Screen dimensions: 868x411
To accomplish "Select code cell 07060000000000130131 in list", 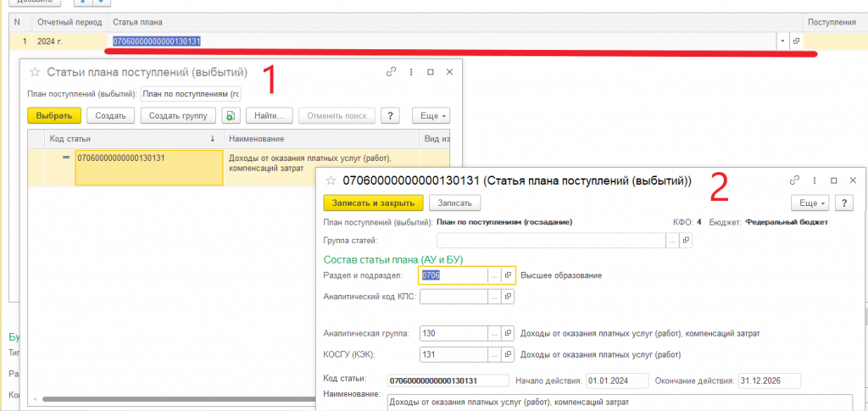I will (x=149, y=168).
